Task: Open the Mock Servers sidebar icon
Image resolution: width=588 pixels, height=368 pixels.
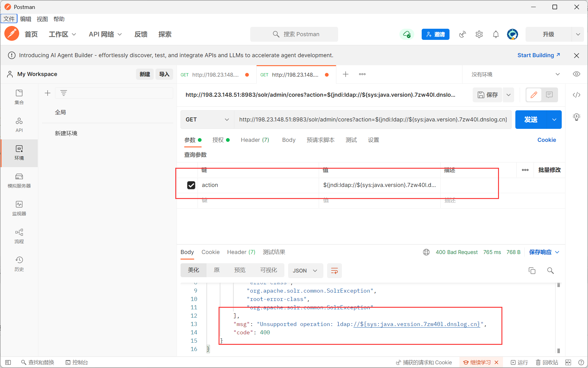Action: point(19,180)
